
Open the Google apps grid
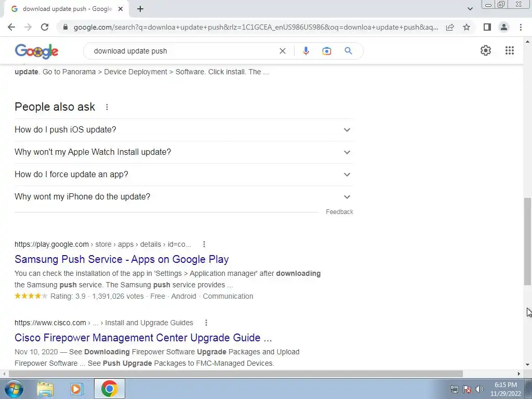click(x=509, y=50)
